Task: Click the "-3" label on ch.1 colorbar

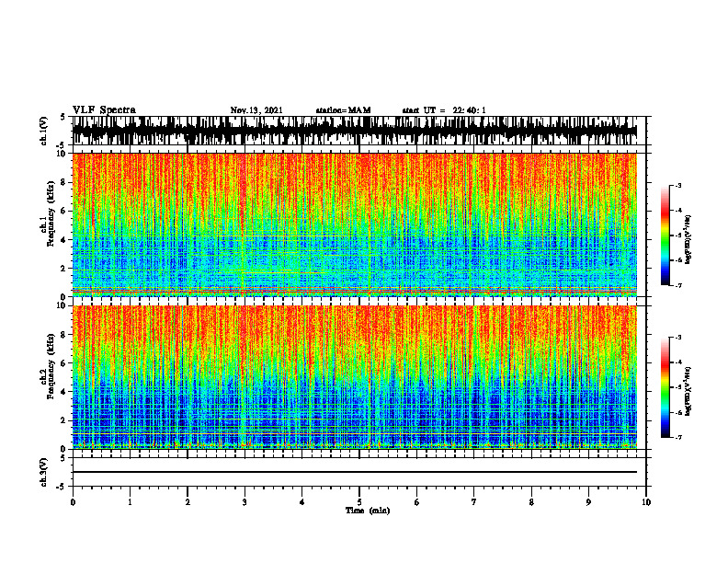Action: tap(677, 185)
